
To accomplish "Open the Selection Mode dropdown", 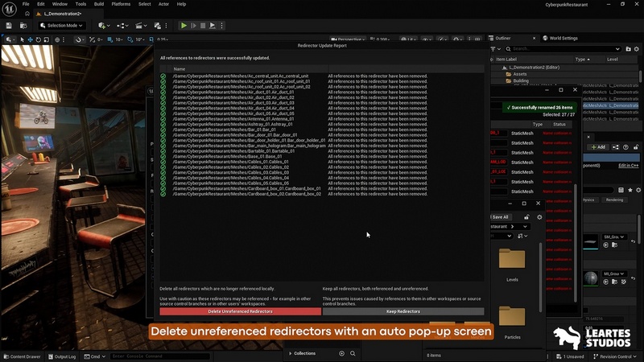I will click(63, 25).
